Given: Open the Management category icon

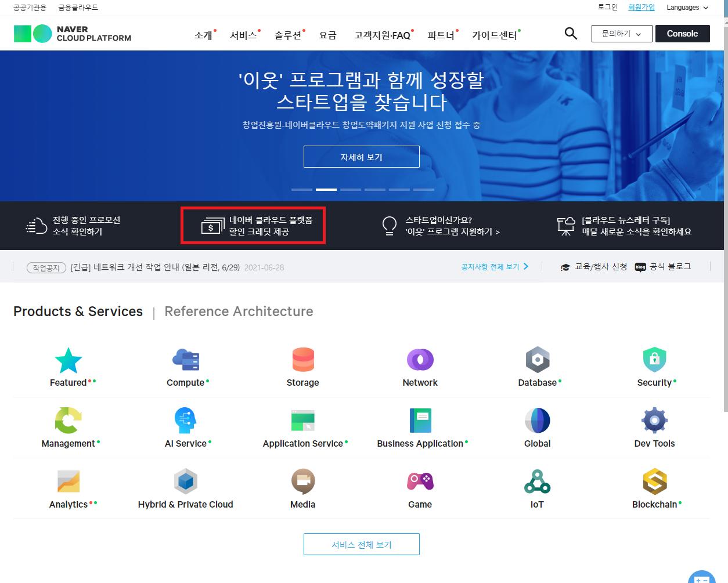Looking at the screenshot, I should click(69, 421).
